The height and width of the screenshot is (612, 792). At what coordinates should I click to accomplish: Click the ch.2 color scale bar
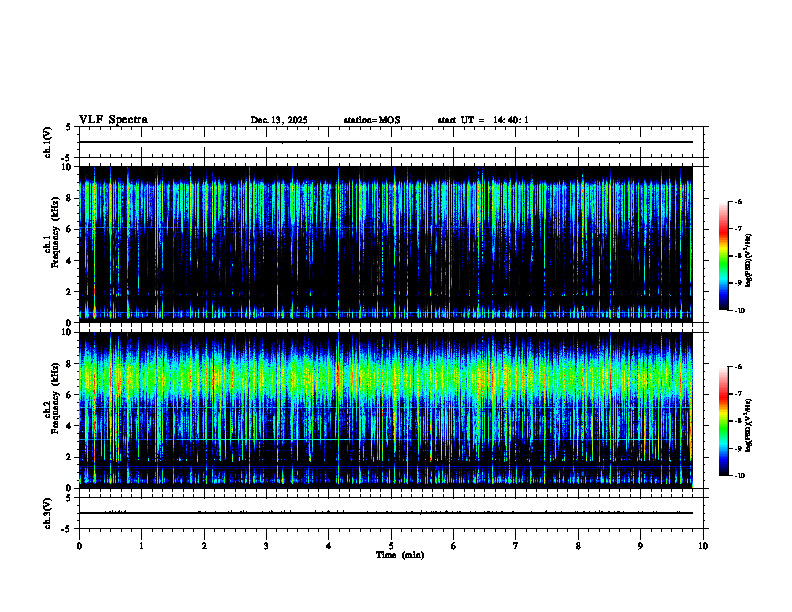coord(724,421)
